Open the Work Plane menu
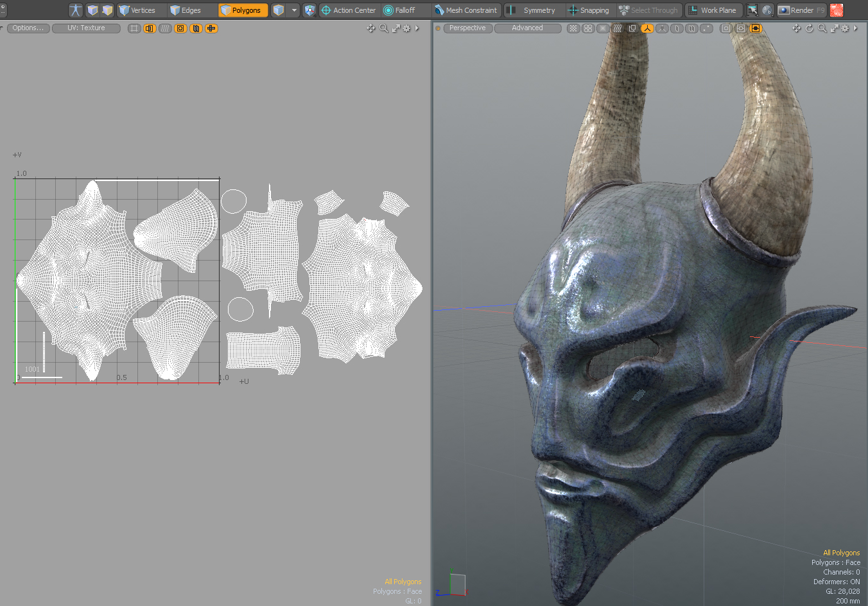 [713, 10]
